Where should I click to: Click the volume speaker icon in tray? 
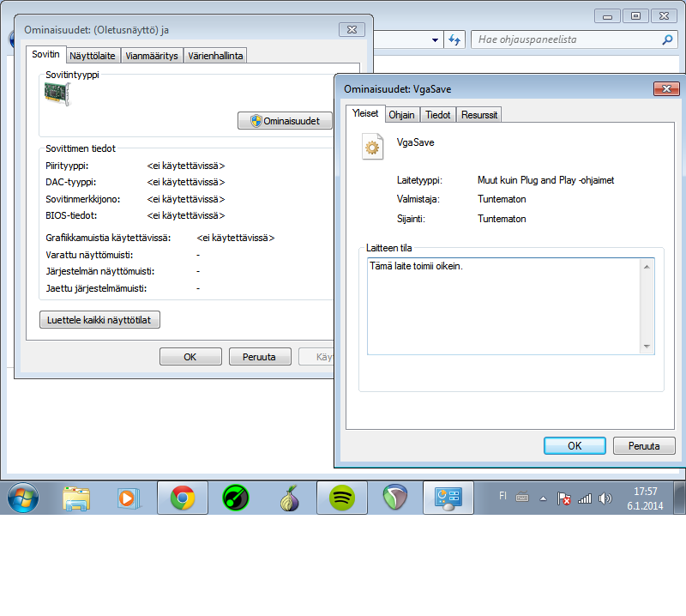(x=605, y=498)
